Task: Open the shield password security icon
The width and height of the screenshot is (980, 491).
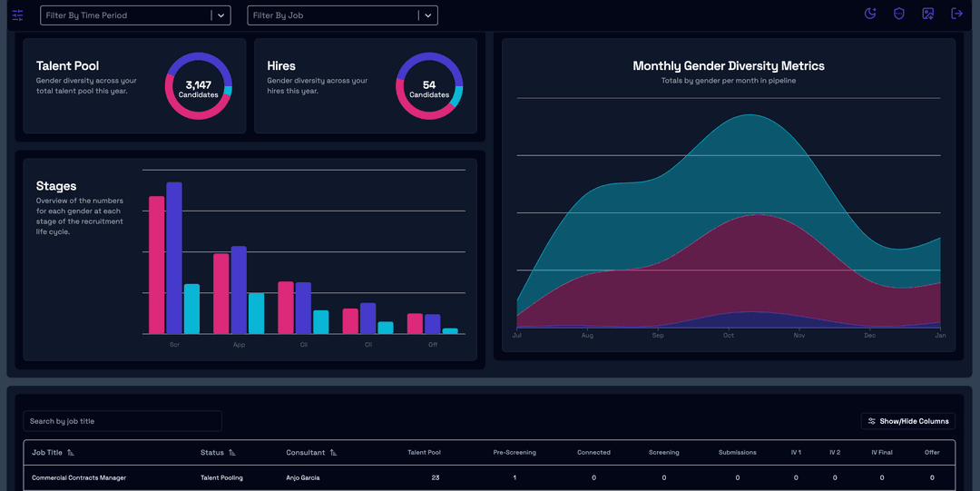Action: [x=898, y=14]
